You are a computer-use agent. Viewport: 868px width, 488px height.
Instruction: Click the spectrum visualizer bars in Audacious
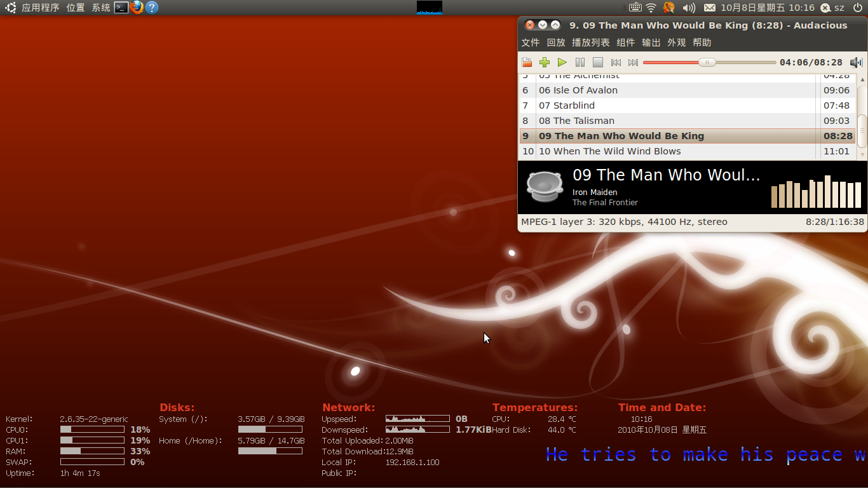(x=816, y=191)
